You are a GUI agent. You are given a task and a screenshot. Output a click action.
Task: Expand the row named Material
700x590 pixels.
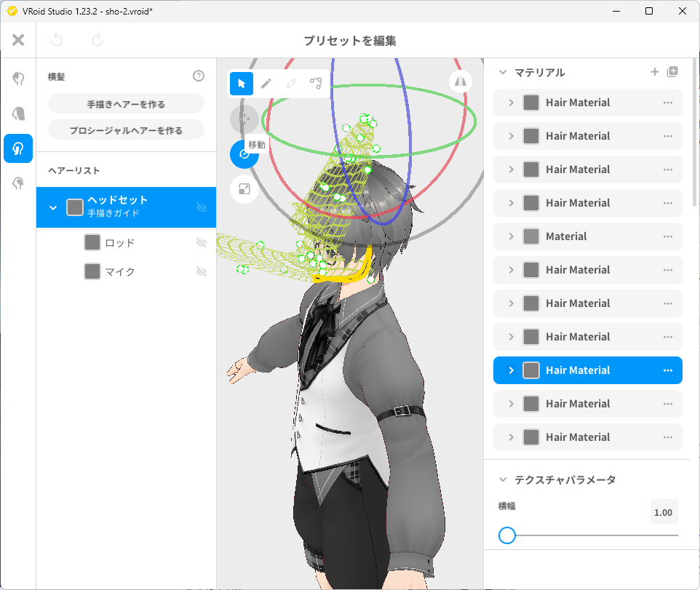[511, 236]
